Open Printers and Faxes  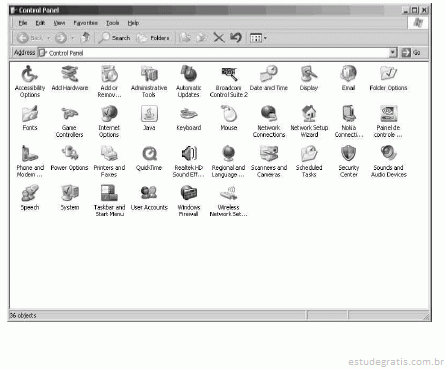coord(109,161)
